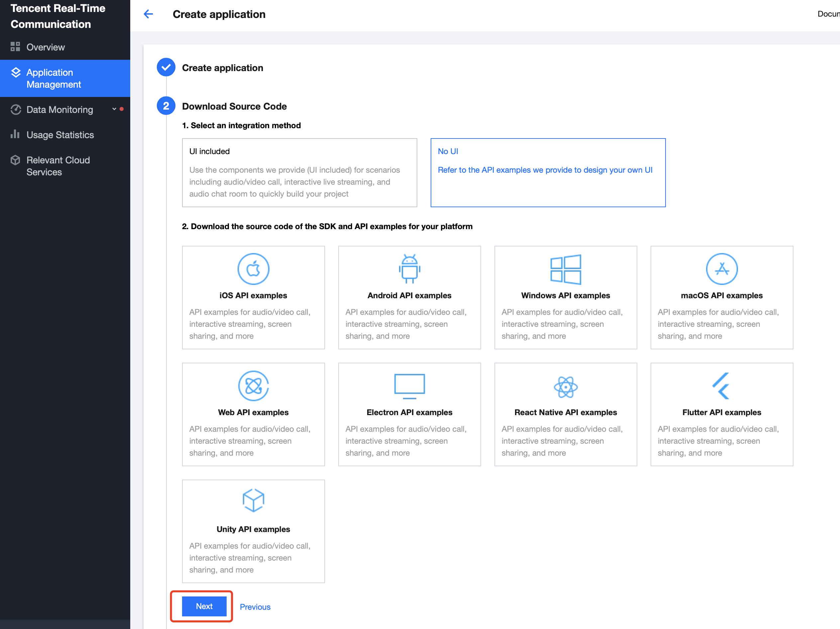Open Relevant Cloud Services in the sidebar
The height and width of the screenshot is (629, 840).
(65, 166)
